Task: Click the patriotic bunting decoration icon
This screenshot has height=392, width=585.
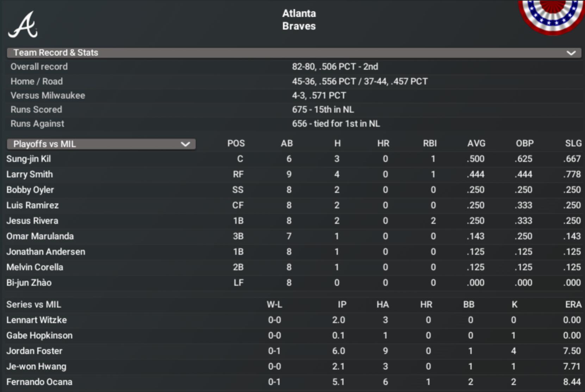Action: (552, 16)
